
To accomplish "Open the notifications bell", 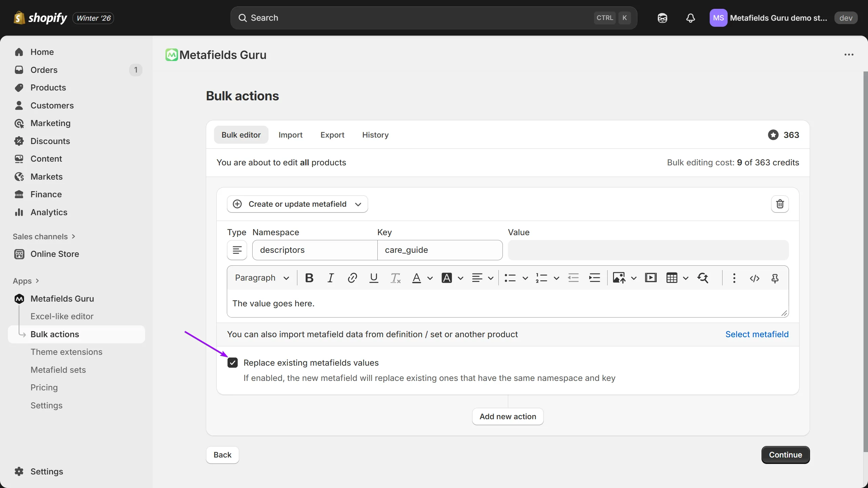I will click(691, 18).
